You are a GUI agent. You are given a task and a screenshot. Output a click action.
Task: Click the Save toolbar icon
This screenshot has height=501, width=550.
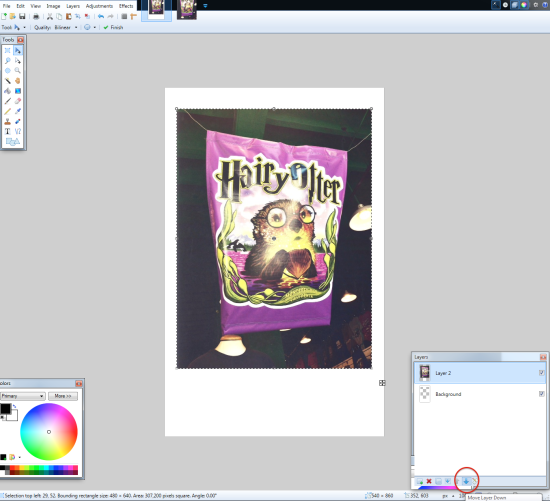pyautogui.click(x=22, y=16)
